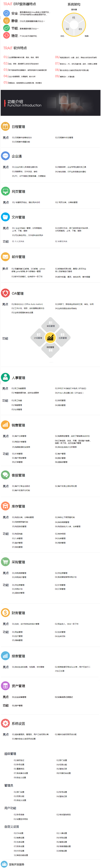The image size is (101, 868).
Task: Select the 财务管理 dollar sign icon
Action: [5, 613]
